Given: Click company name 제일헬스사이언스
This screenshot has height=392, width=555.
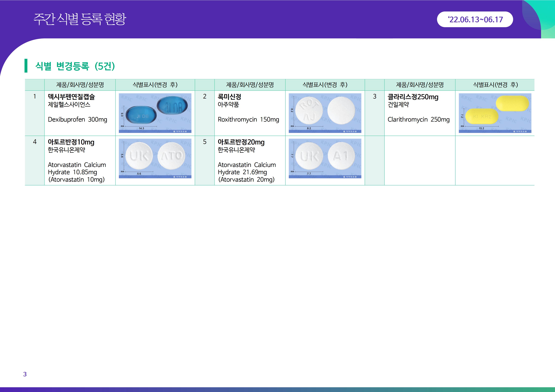Looking at the screenshot, I should click(69, 105).
